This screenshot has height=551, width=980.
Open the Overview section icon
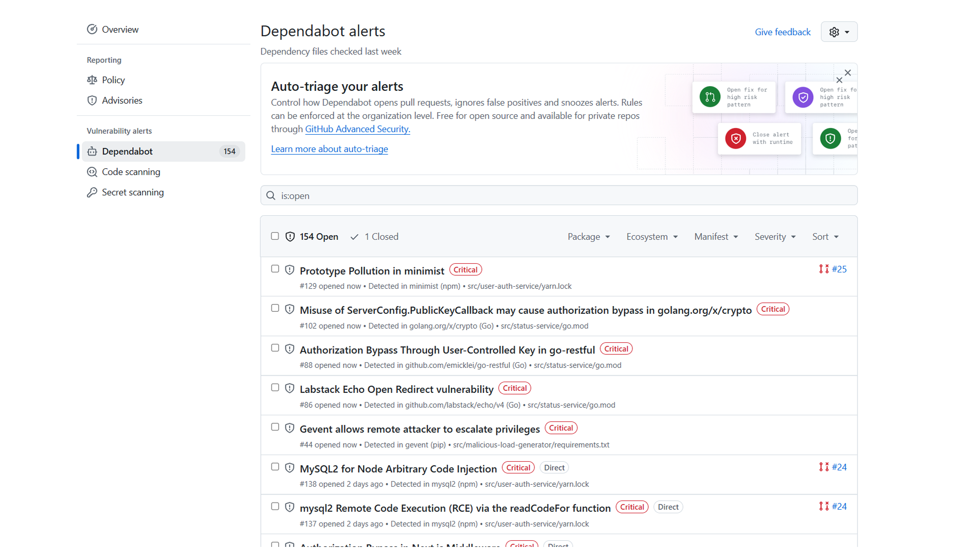pos(92,29)
